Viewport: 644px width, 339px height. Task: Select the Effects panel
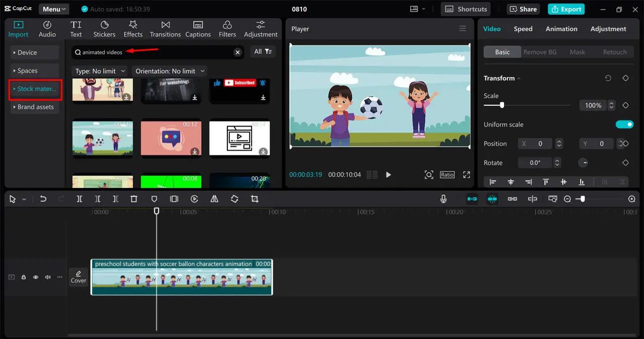coord(133,28)
